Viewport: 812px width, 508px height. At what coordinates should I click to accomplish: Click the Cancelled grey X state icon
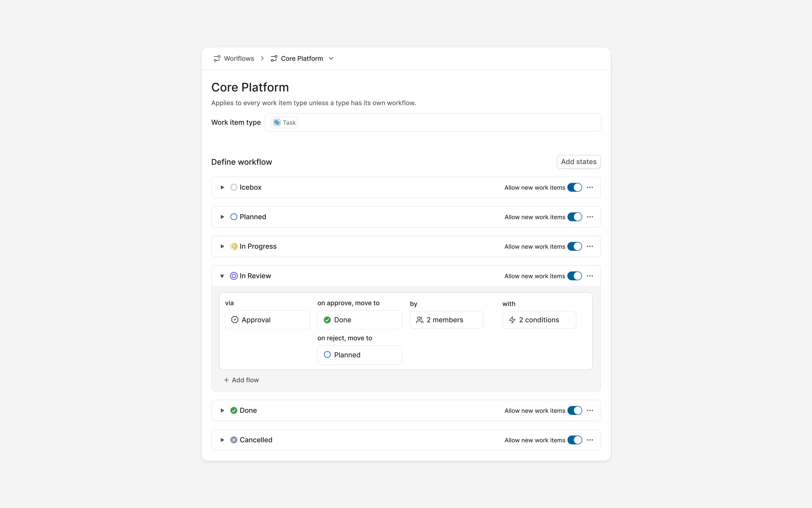[234, 440]
